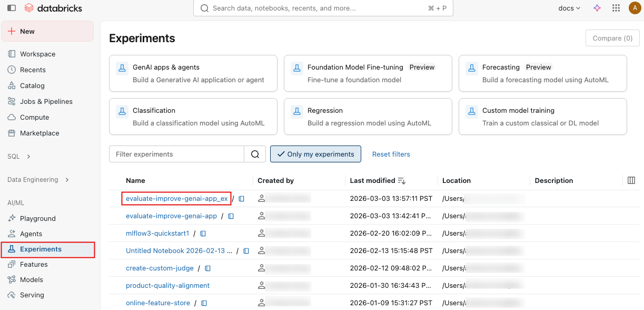Open Playground from the sidebar
The width and height of the screenshot is (644, 310).
coord(37,218)
